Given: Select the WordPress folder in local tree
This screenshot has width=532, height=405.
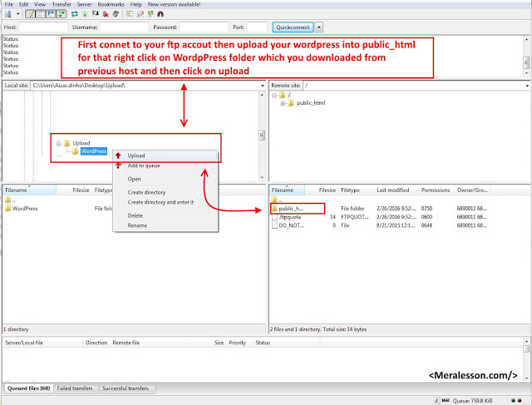Looking at the screenshot, I should tap(94, 151).
